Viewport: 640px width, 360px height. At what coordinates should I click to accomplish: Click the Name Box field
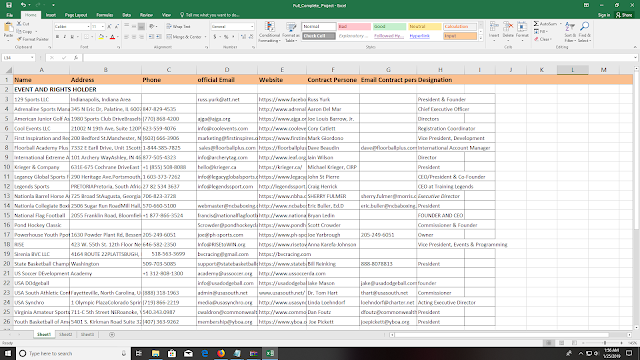[x=18, y=58]
